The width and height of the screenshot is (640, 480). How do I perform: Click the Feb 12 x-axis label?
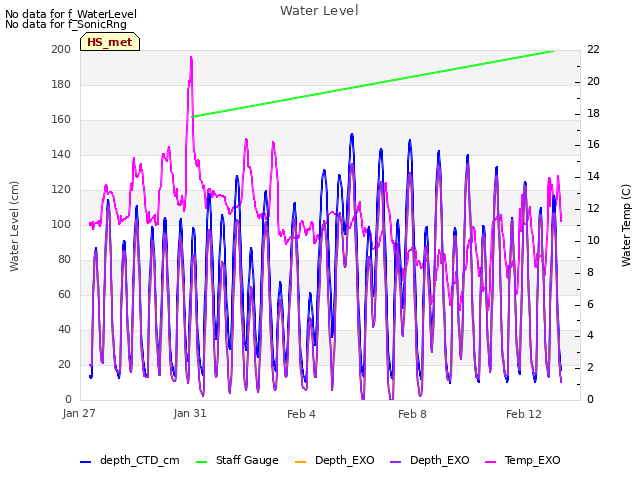click(x=524, y=414)
